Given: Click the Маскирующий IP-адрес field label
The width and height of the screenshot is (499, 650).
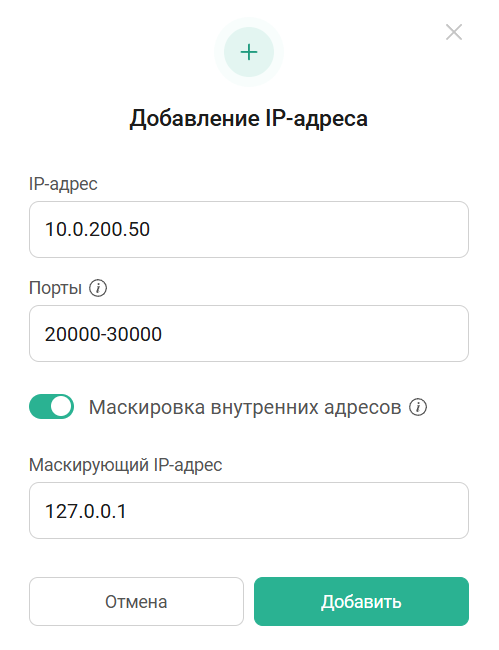Looking at the screenshot, I should [126, 465].
